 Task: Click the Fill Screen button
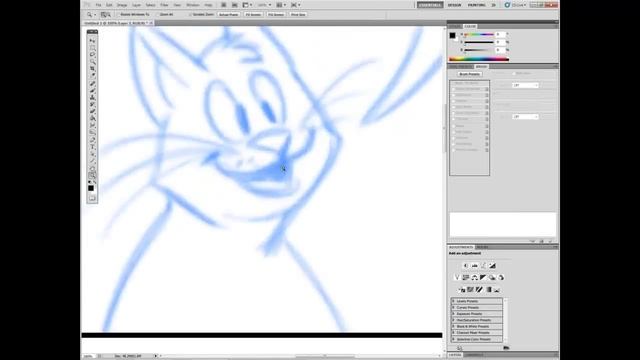[276, 14]
